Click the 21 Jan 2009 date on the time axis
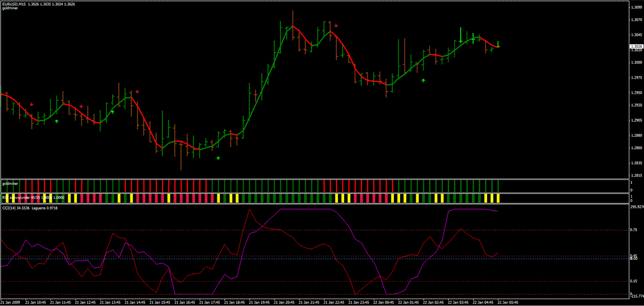The image size is (644, 306). click(10, 302)
